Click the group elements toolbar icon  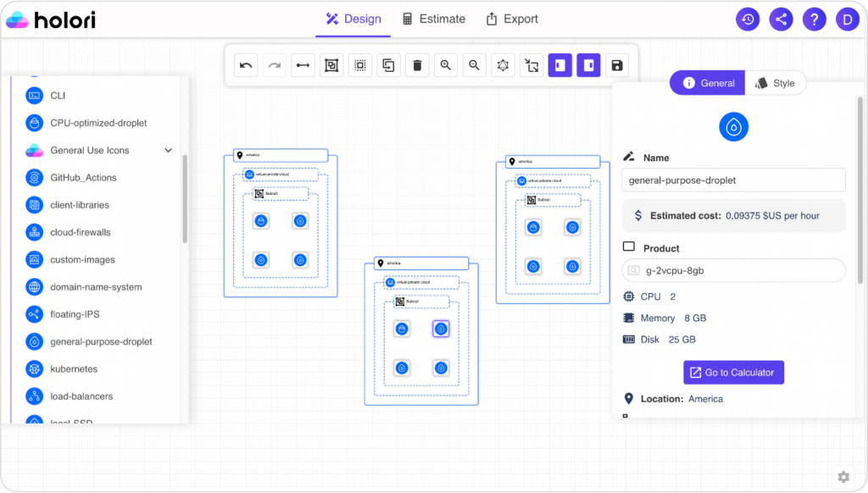click(331, 65)
